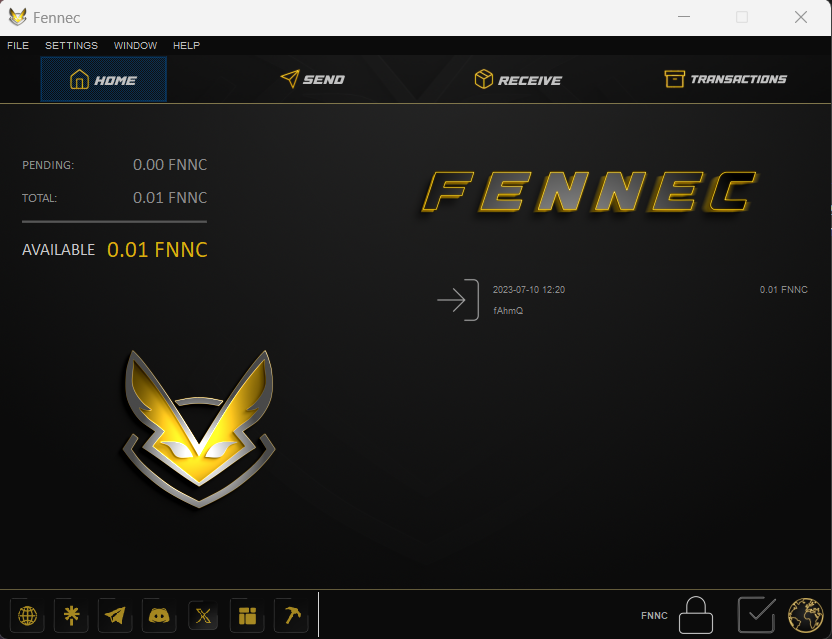Select the Fennec shield logo
Viewport: 832px width, 639px height.
point(199,427)
